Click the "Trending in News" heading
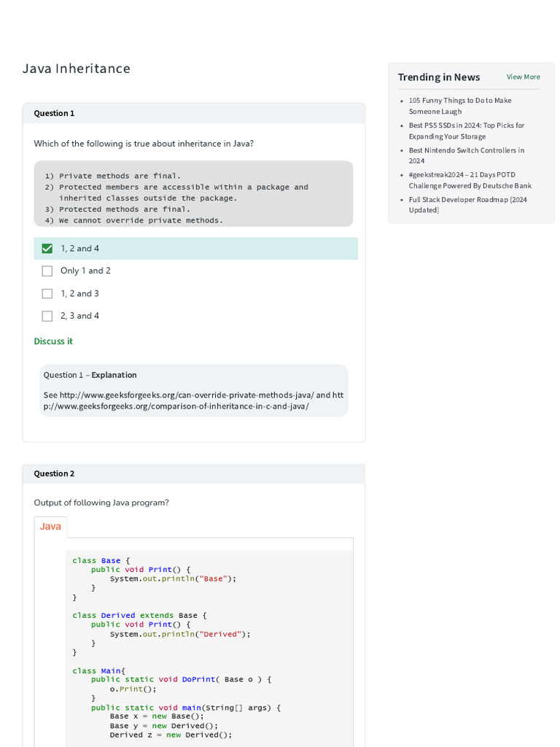Screen dimensions: 560x747 point(439,77)
